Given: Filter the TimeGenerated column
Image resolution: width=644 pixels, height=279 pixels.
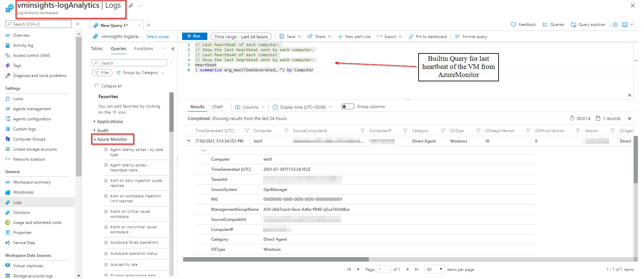Looking at the screenshot, I should pyautogui.click(x=247, y=131).
